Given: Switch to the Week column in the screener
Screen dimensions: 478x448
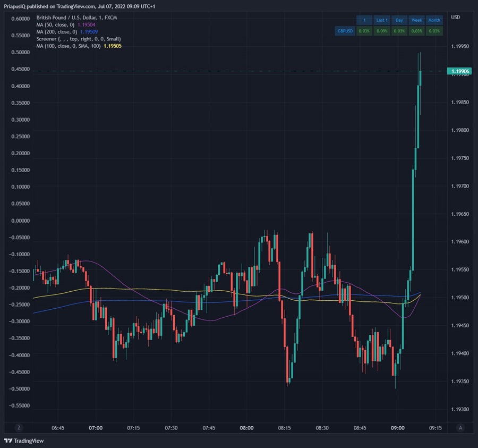Looking at the screenshot, I should coord(417,20).
